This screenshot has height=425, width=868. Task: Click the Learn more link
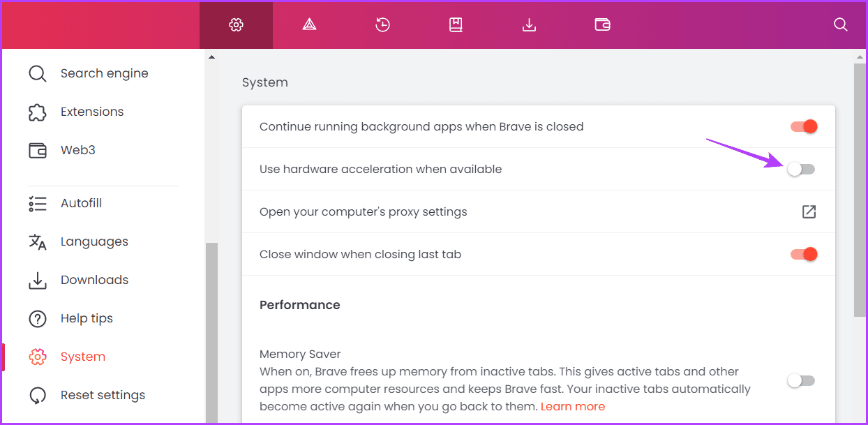pos(572,406)
